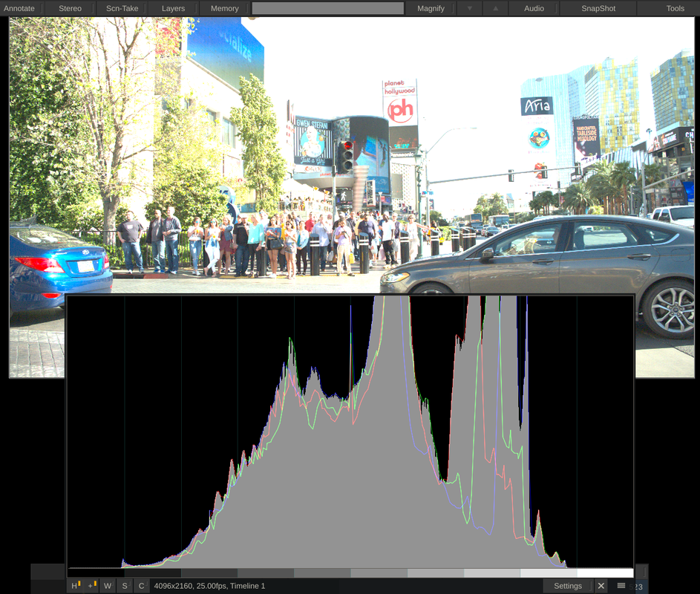
Task: Click the Magnify button
Action: [431, 8]
